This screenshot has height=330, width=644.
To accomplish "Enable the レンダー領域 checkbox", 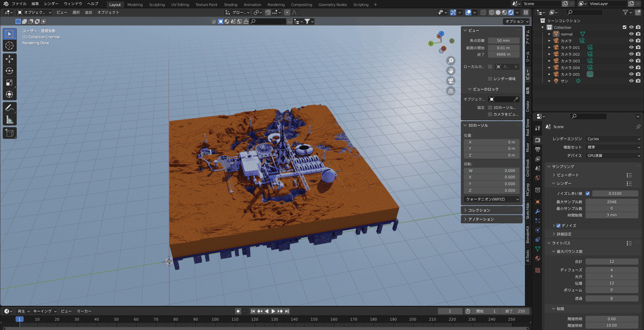I will tap(490, 78).
